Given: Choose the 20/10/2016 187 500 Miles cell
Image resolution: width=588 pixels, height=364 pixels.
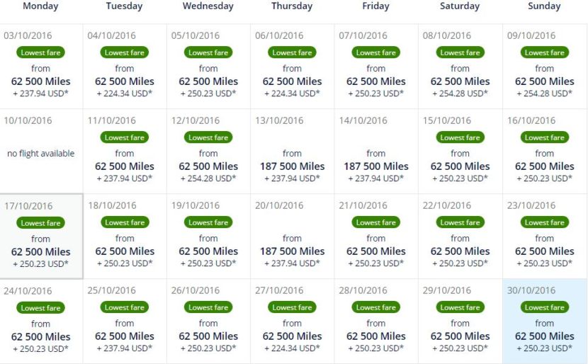Looking at the screenshot, I should point(292,236).
